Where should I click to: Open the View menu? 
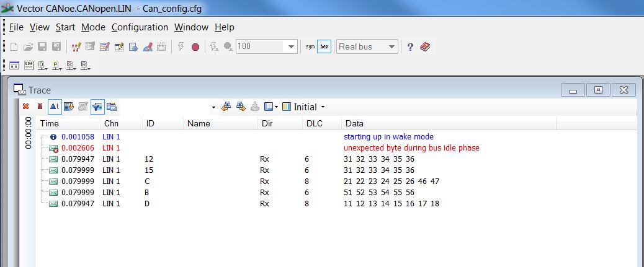tap(40, 27)
